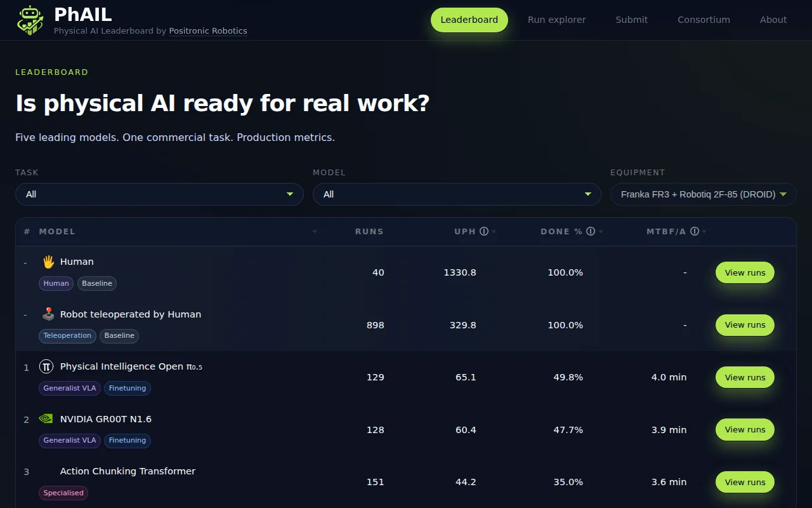The width and height of the screenshot is (812, 508).
Task: Click the MTBF/A value 3.9 min
Action: (669, 430)
